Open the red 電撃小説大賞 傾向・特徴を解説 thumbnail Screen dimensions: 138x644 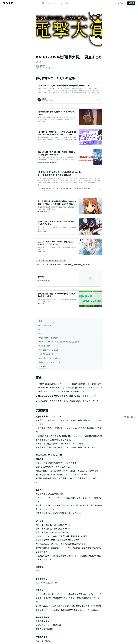click(90, 157)
